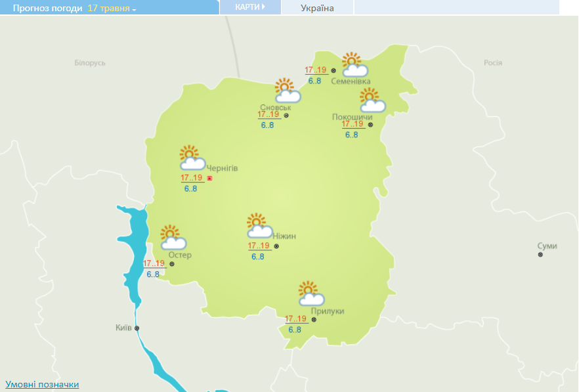Click the Ніжин city label

point(285,236)
